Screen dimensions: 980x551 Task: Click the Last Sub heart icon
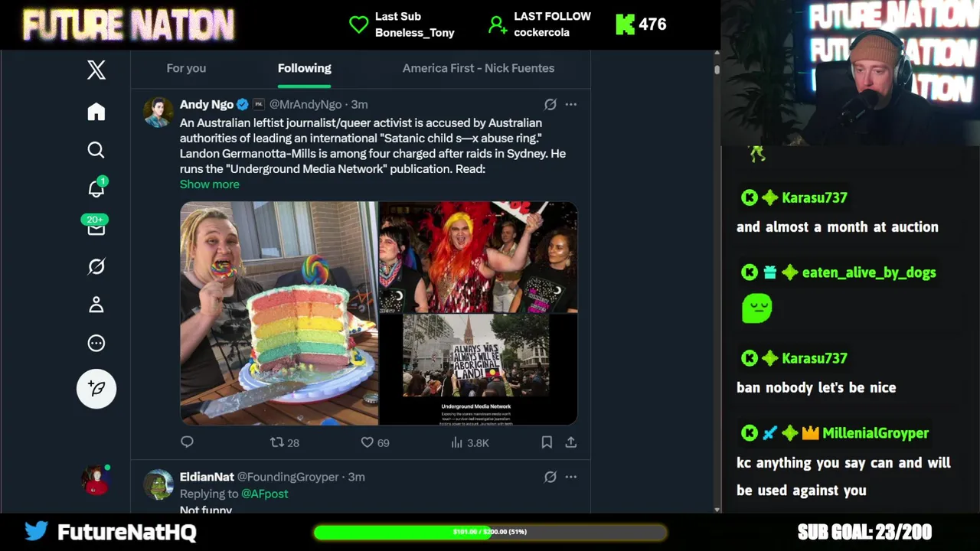[358, 24]
